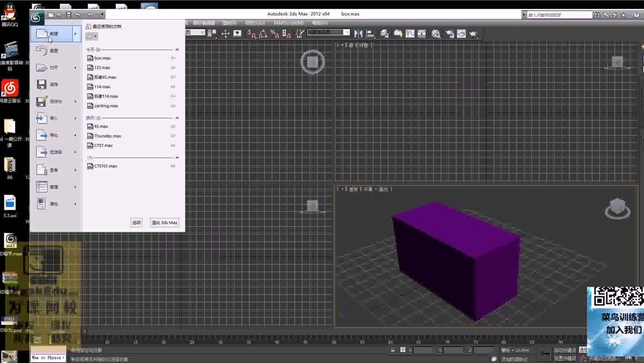The height and width of the screenshot is (363, 644).
Task: Open the Schematic View
Action: click(422, 34)
